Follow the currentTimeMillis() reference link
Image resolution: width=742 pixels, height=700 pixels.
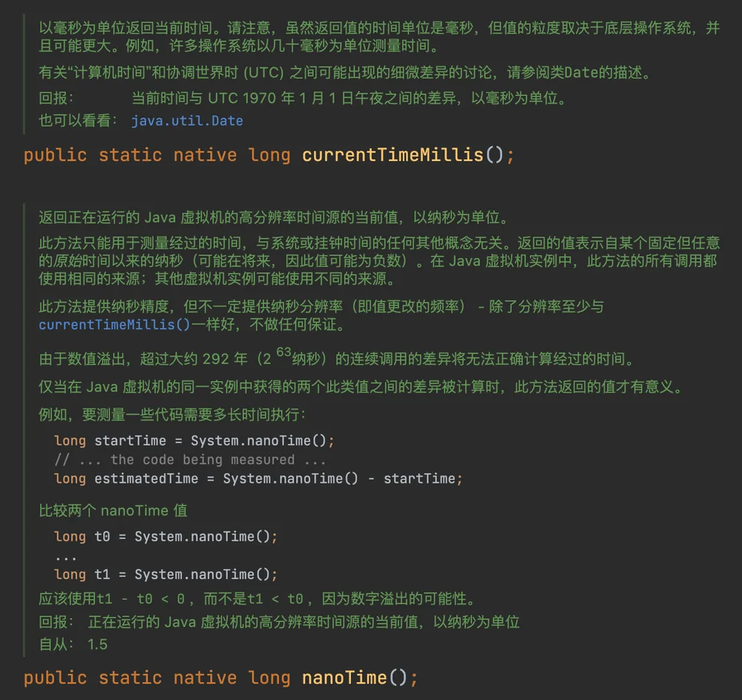point(114,325)
